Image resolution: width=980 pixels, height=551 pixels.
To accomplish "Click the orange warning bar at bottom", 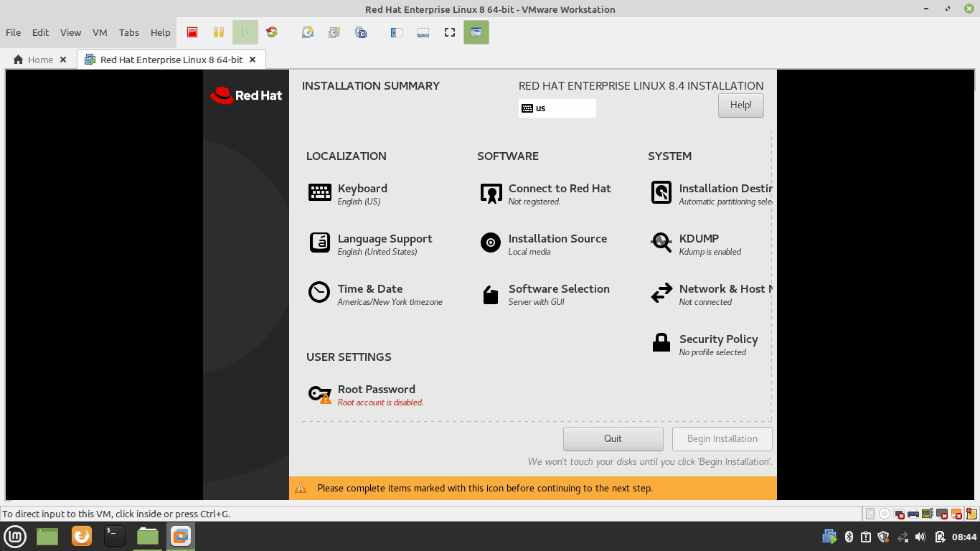I will click(533, 488).
